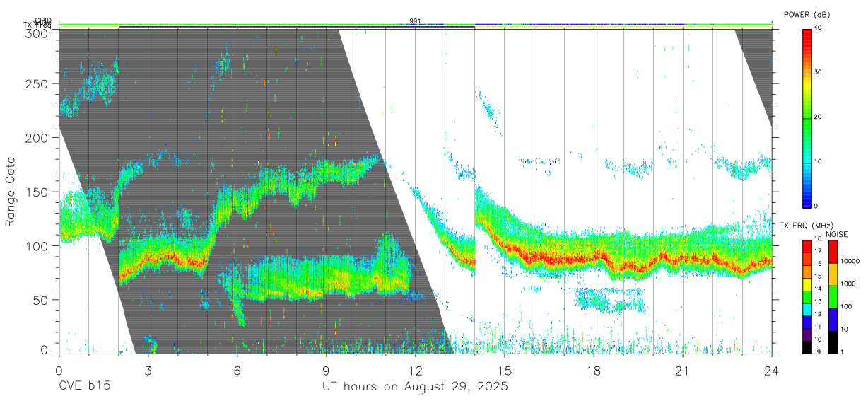868x401 pixels.
Task: Click the 10000 label in the NOISE legend
Action: coord(849,262)
